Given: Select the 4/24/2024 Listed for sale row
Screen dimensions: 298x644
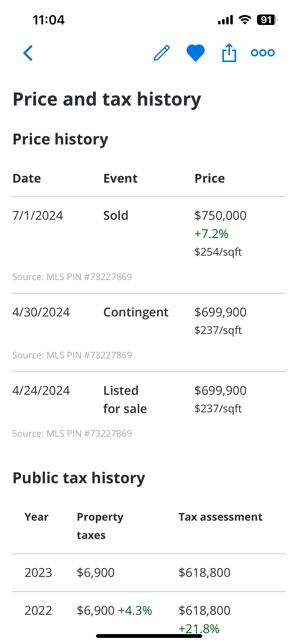Looking at the screenshot, I should 149,411.
